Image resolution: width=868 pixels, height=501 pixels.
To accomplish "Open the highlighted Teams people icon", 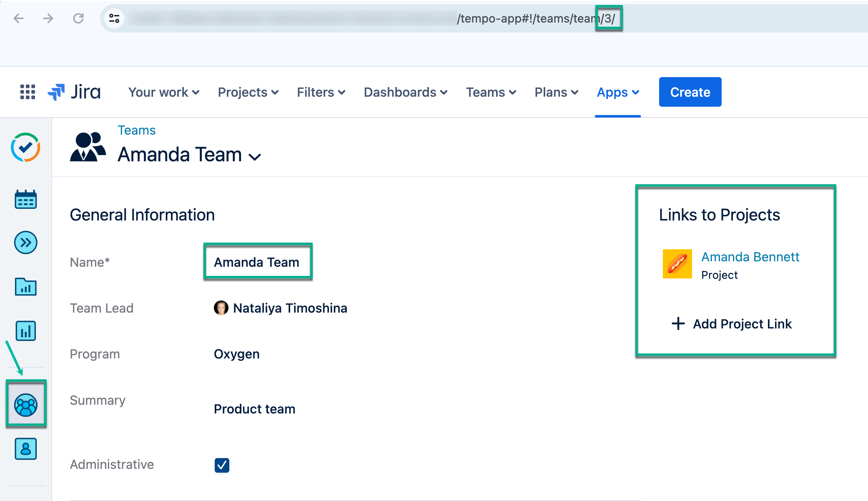I will click(x=26, y=405).
